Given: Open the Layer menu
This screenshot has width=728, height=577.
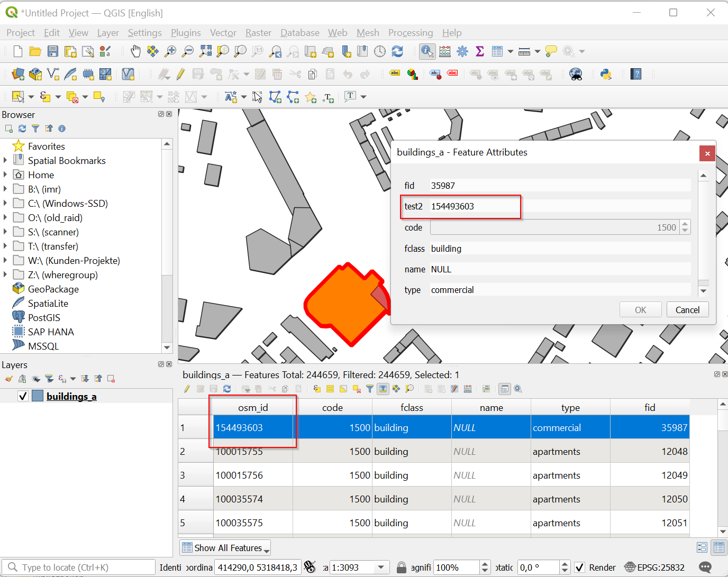Looking at the screenshot, I should coord(108,33).
